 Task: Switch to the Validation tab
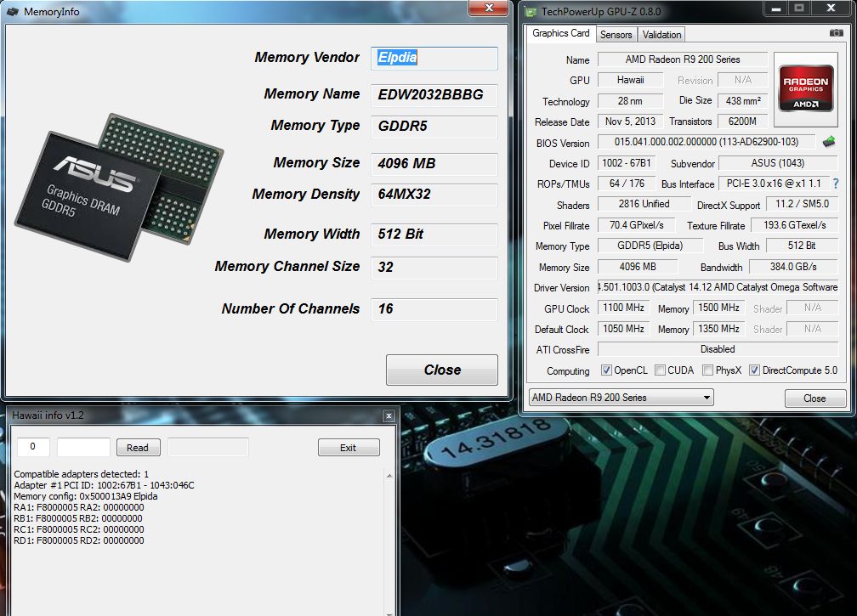tap(661, 35)
